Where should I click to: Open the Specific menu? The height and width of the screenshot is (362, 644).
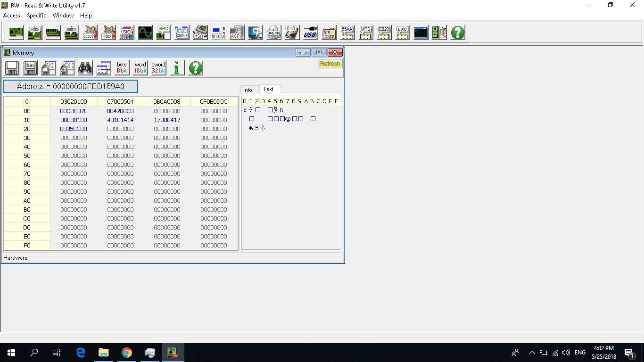[x=36, y=16]
